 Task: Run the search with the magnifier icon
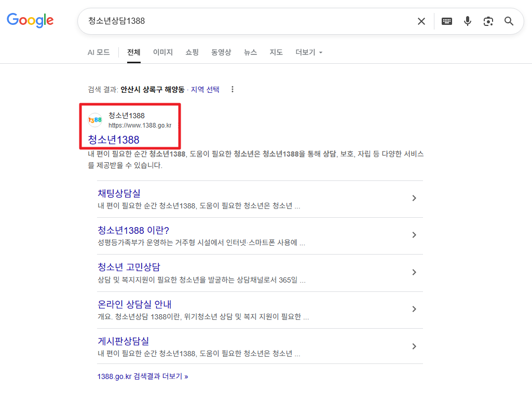(x=508, y=21)
